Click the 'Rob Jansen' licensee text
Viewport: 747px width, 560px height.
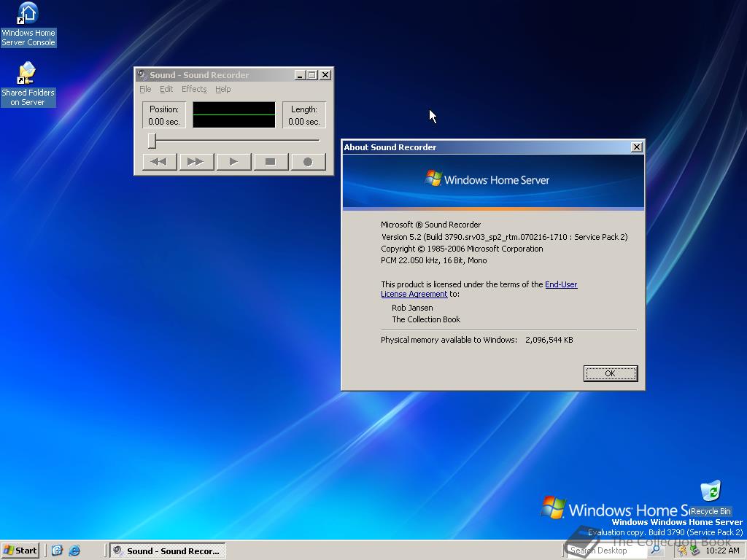point(412,308)
